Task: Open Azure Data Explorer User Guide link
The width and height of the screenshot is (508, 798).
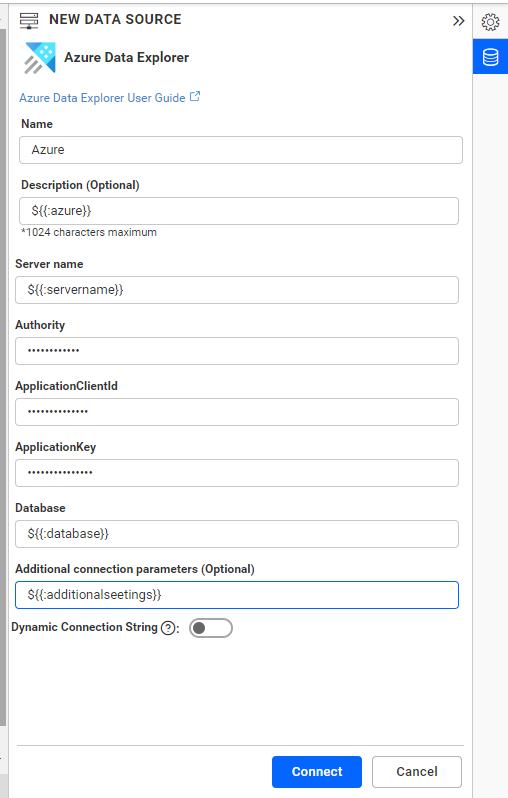Action: pos(102,98)
